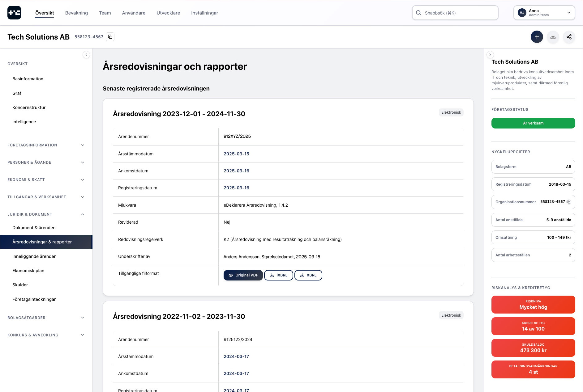Select Skulder in the sidebar
The height and width of the screenshot is (392, 583).
point(20,285)
